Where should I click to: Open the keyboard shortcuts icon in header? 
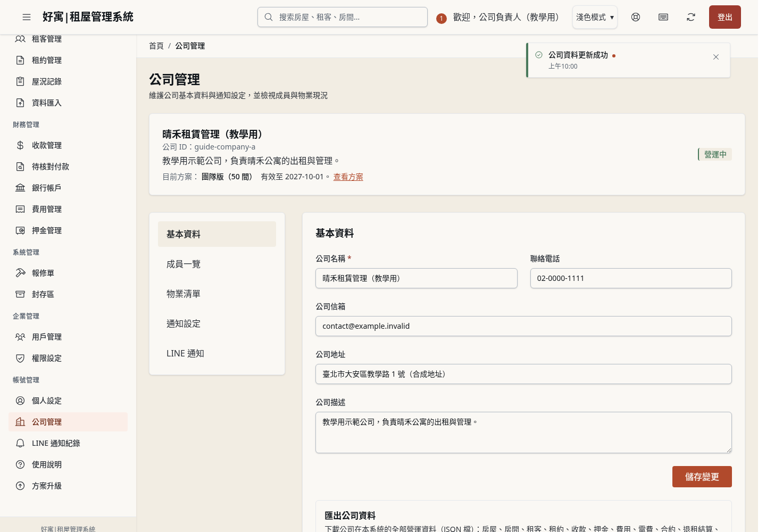(x=663, y=17)
